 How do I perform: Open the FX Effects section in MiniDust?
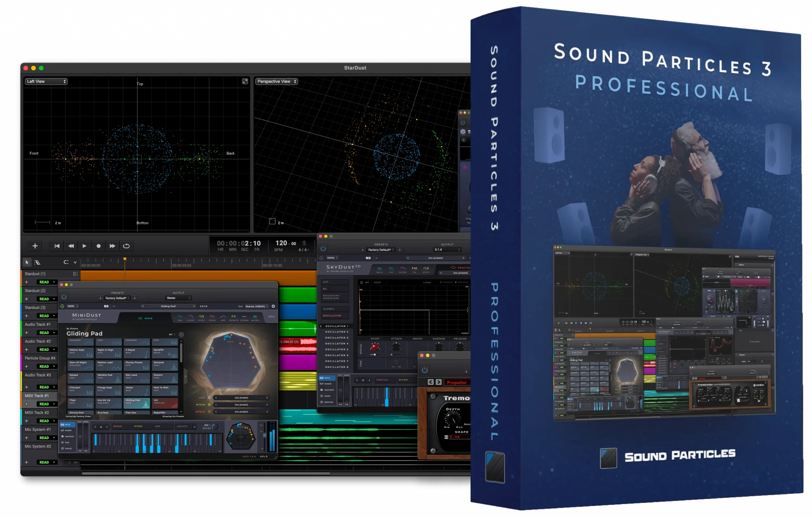click(233, 317)
